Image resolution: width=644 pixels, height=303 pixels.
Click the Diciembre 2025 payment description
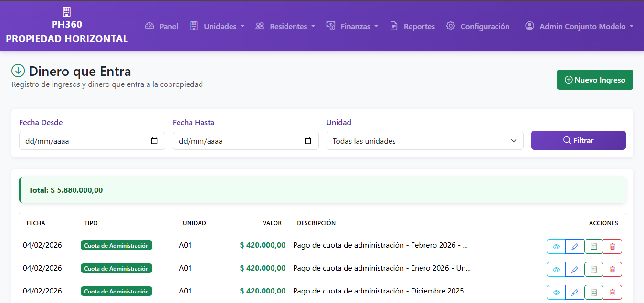tap(382, 291)
